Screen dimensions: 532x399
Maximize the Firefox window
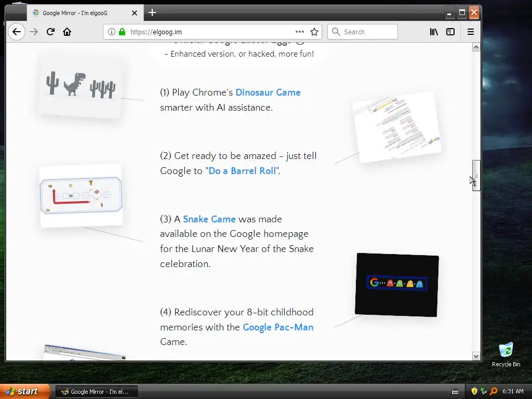tap(462, 13)
